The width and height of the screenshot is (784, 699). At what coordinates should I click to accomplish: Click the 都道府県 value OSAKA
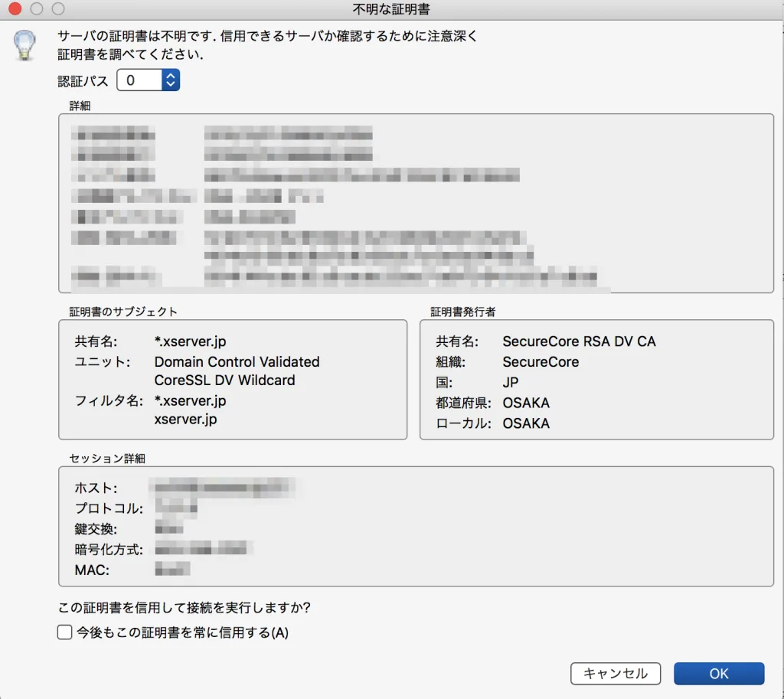(x=526, y=403)
